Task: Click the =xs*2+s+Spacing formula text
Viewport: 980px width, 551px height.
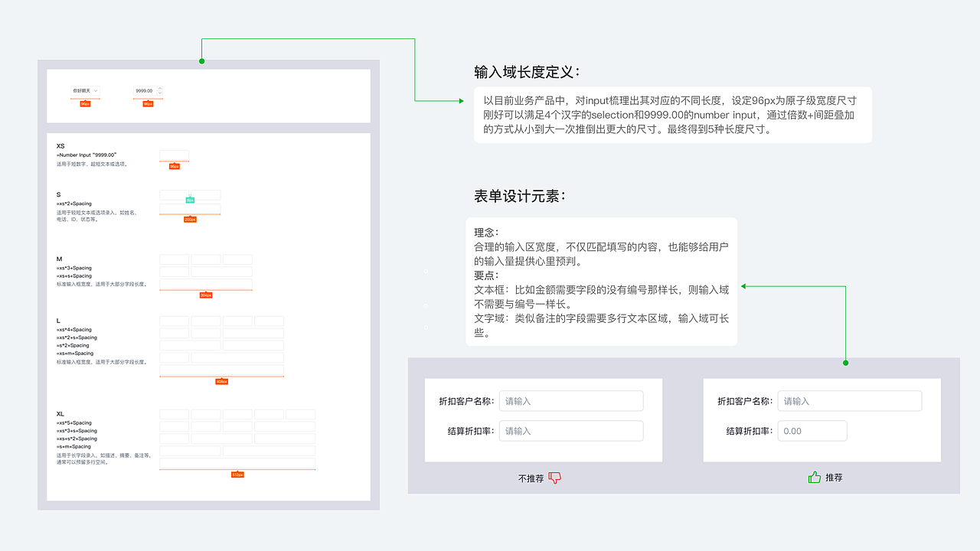Action: coord(77,337)
